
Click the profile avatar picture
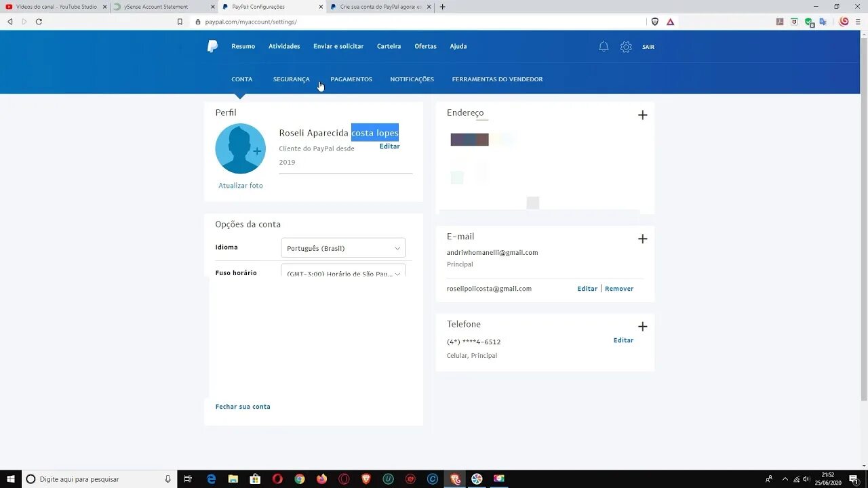point(241,148)
